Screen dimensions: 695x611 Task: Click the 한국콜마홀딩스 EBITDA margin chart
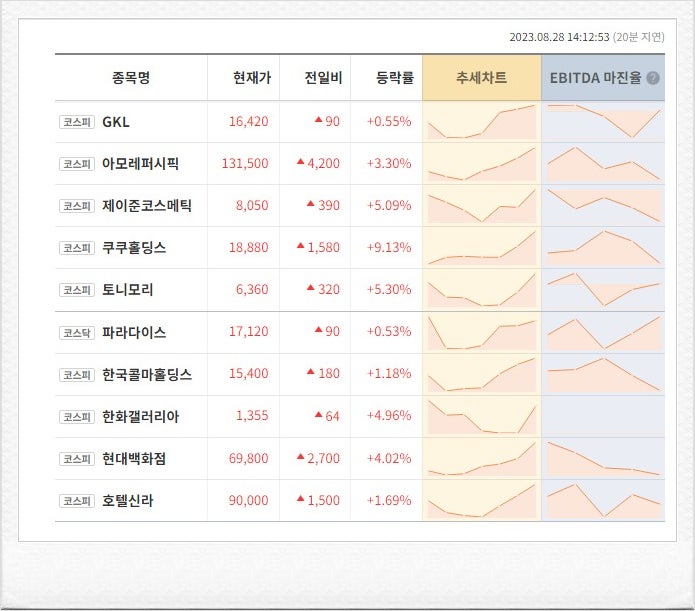tap(604, 374)
